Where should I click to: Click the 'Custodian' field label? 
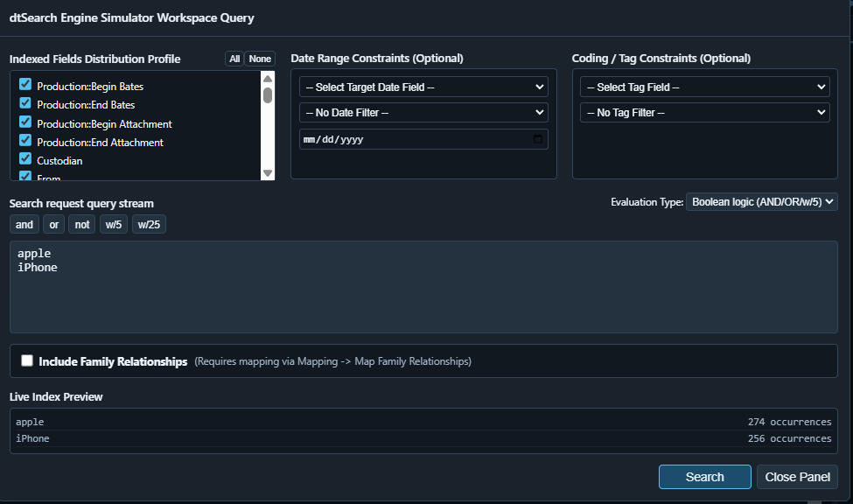pyautogui.click(x=59, y=160)
